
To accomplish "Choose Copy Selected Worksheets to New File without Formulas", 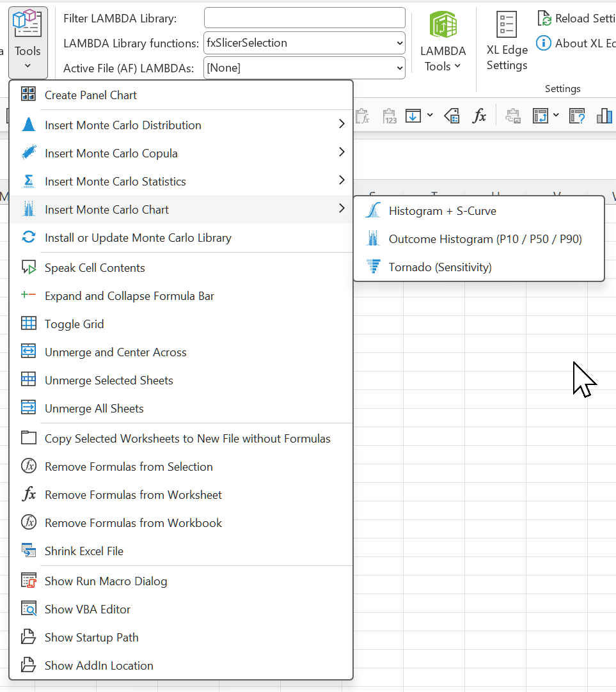I will tap(181, 439).
